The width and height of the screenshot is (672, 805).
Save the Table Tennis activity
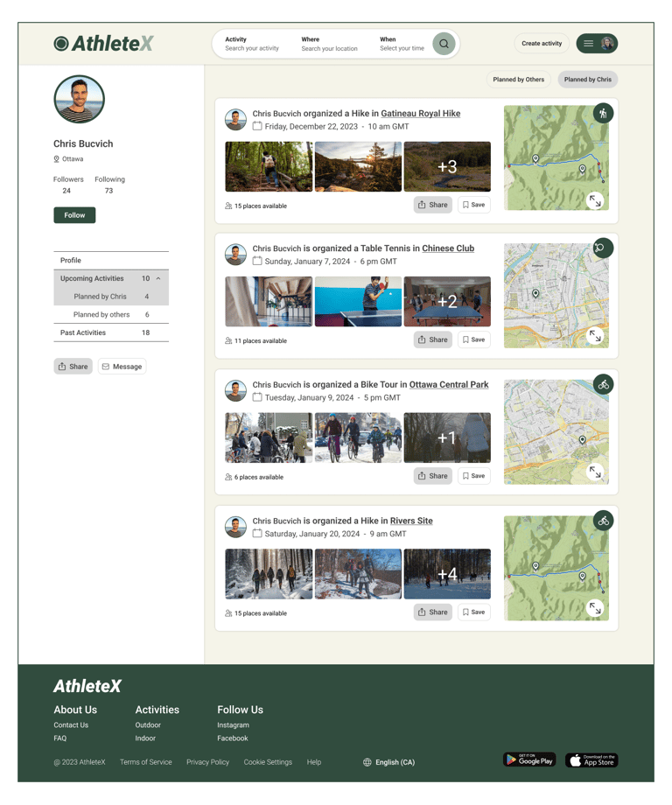[x=474, y=339]
